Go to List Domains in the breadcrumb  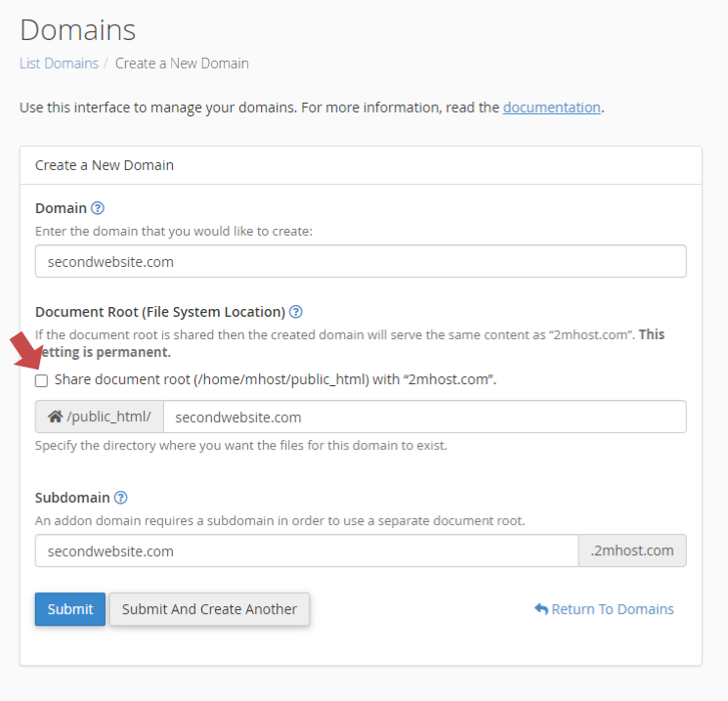(59, 64)
